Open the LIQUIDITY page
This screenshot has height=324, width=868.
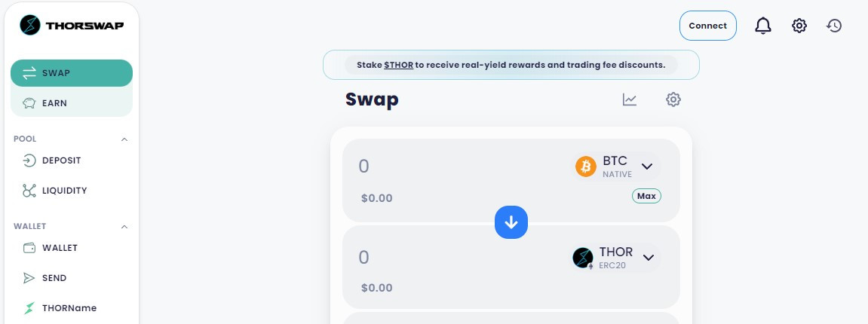72,191
